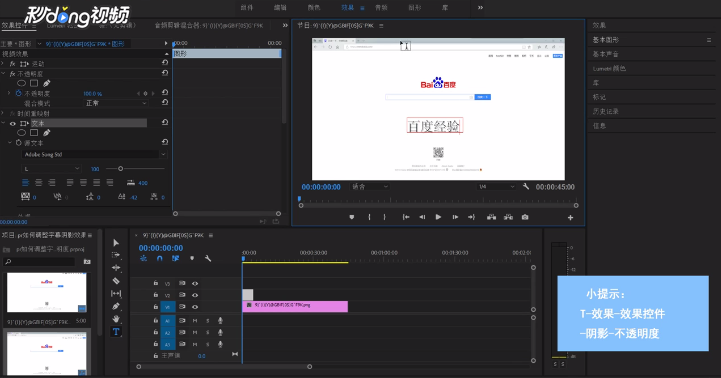
Task: Click the Lift button in the program monitor
Action: tap(491, 217)
